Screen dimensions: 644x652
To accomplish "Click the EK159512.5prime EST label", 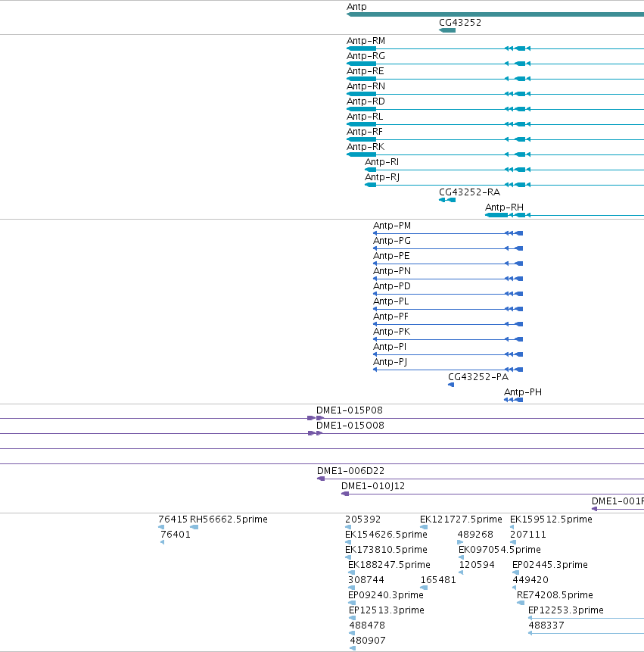I will [551, 519].
